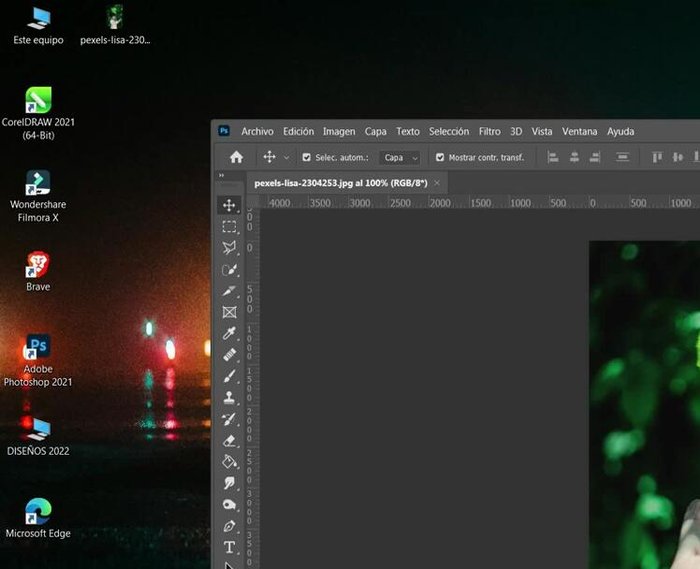Expand the toolbox double-arrow toggle
The height and width of the screenshot is (569, 700).
click(221, 175)
